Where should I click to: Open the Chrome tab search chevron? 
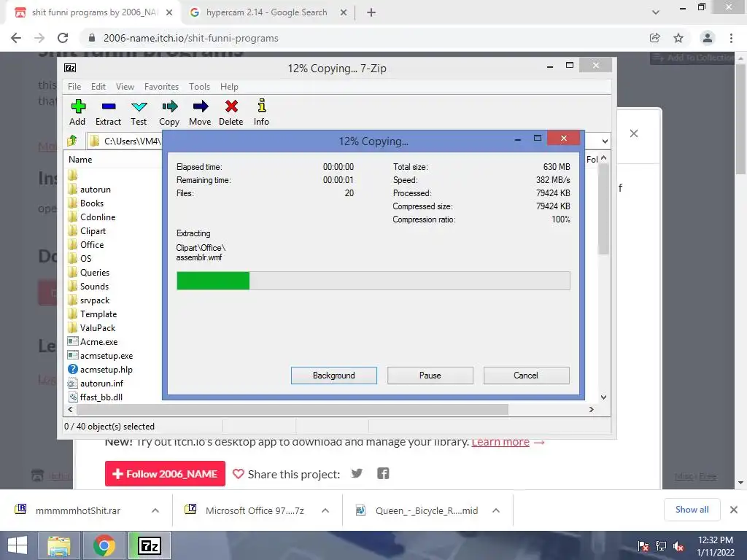click(656, 12)
